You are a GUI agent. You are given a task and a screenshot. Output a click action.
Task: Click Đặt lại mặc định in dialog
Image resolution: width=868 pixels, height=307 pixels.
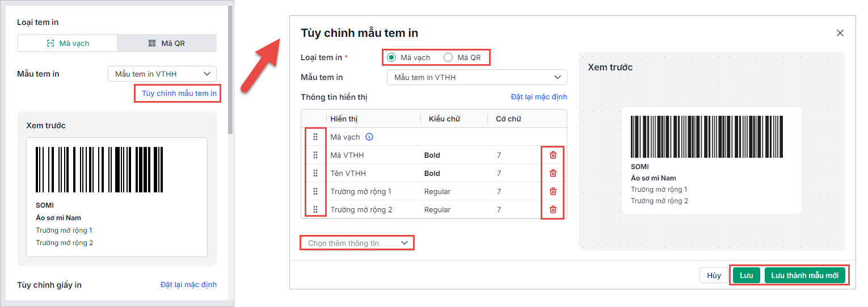click(538, 97)
